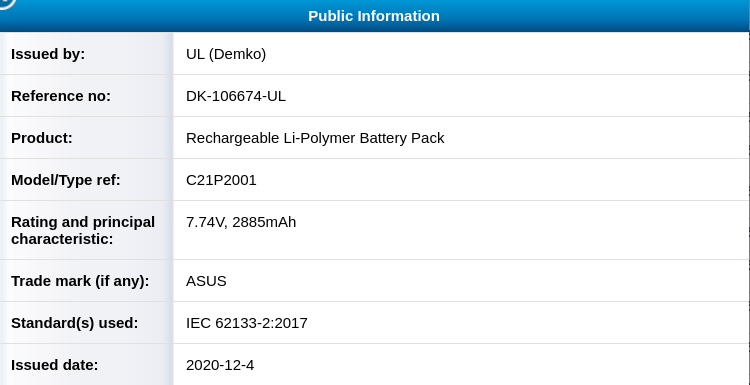Click the IEC 62133-2:2017 standard value

point(247,323)
